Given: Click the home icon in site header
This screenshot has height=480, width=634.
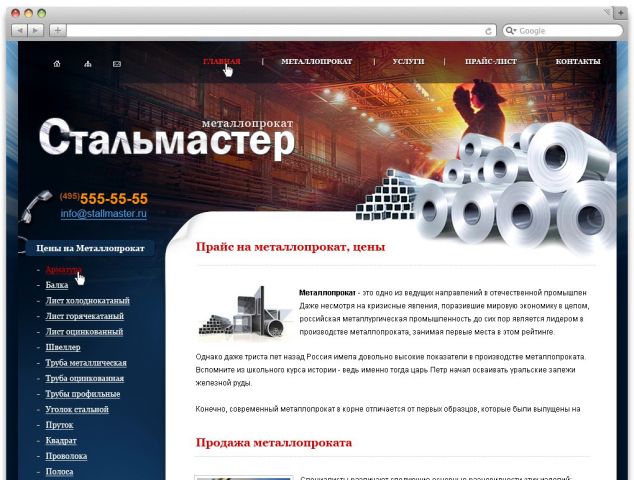Looking at the screenshot, I should 57,63.
